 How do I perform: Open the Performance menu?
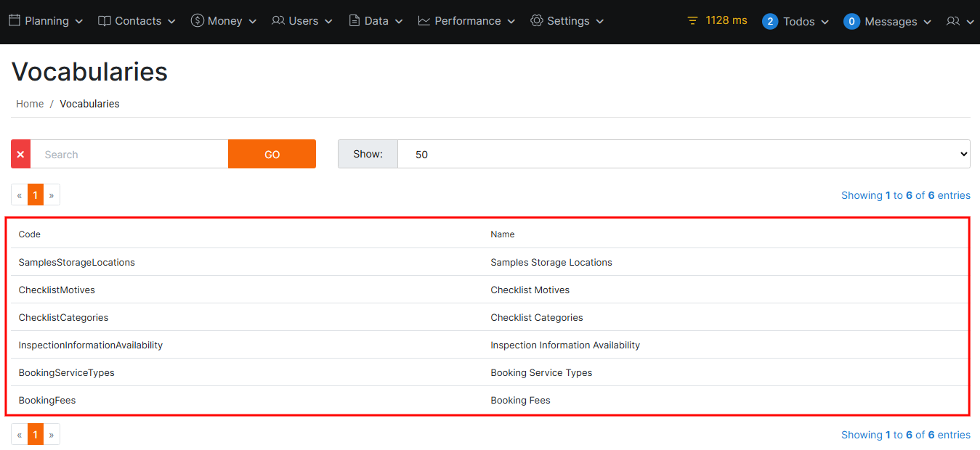coord(467,21)
